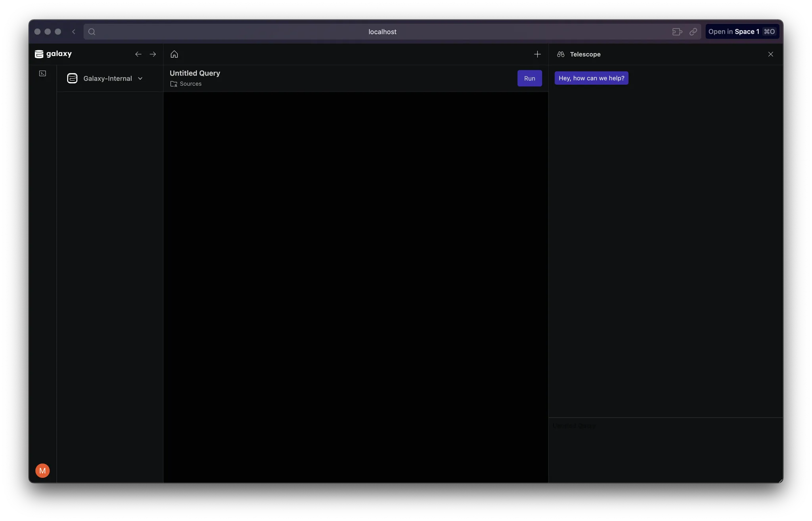Add a new query tab with plus icon
Viewport: 812px width, 521px height.
537,54
